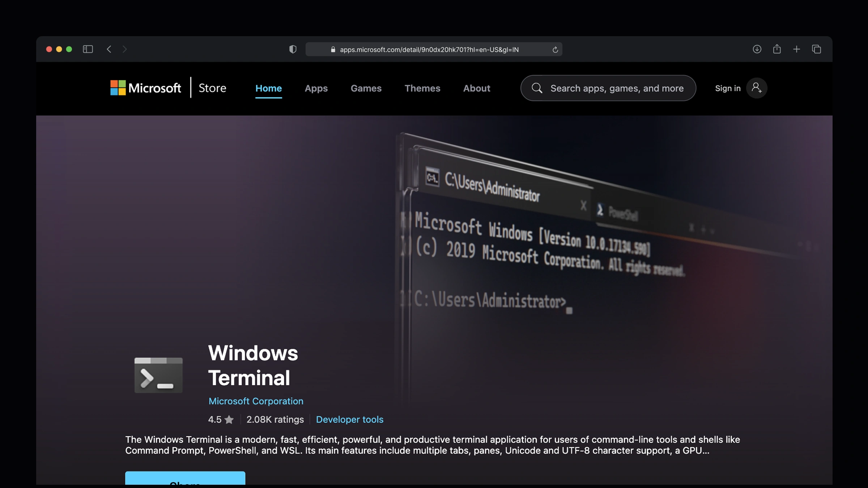868x488 pixels.
Task: Click the Windows Terminal title heading
Action: [x=253, y=365]
